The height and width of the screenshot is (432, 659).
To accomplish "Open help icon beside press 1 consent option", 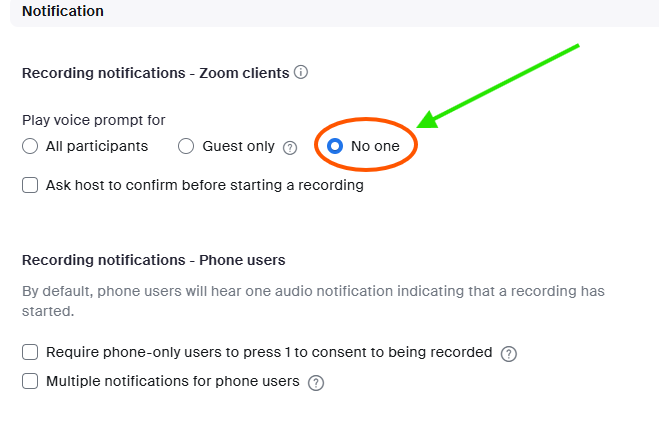I will (x=509, y=353).
